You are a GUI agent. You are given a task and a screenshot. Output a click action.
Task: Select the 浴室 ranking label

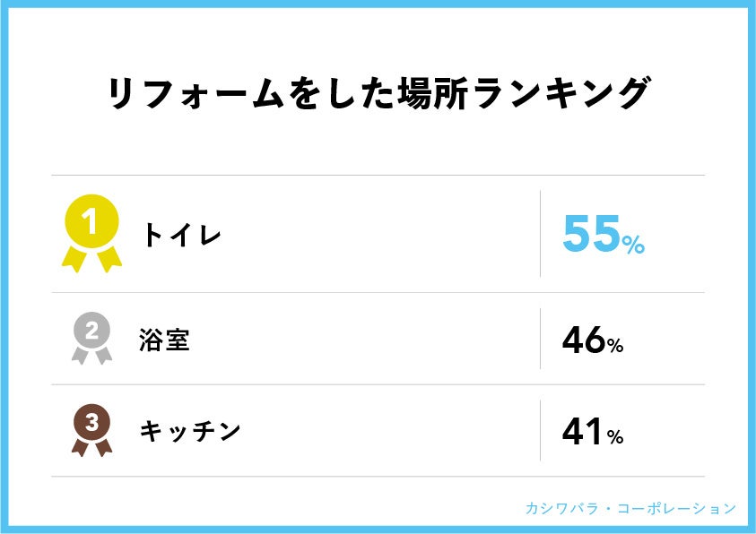pos(165,340)
